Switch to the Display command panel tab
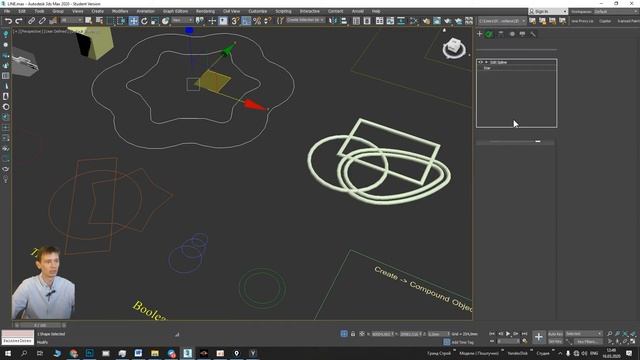Image resolution: width=640 pixels, height=360 pixels. point(522,34)
